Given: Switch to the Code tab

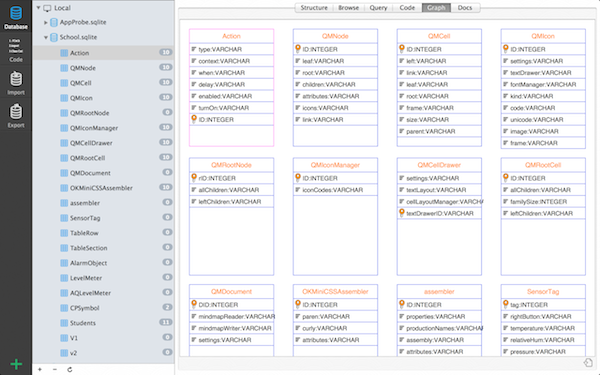Looking at the screenshot, I should 407,8.
